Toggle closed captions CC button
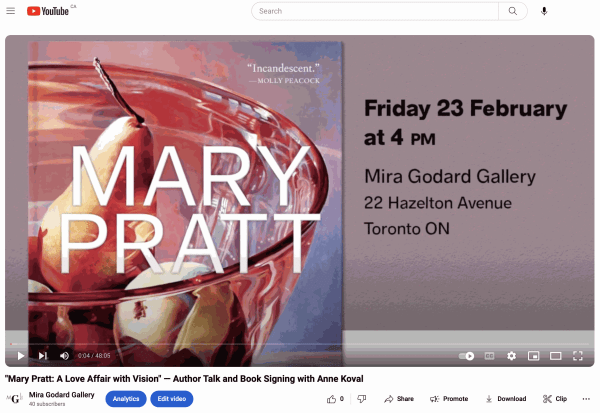Image resolution: width=600 pixels, height=413 pixels. [x=489, y=356]
